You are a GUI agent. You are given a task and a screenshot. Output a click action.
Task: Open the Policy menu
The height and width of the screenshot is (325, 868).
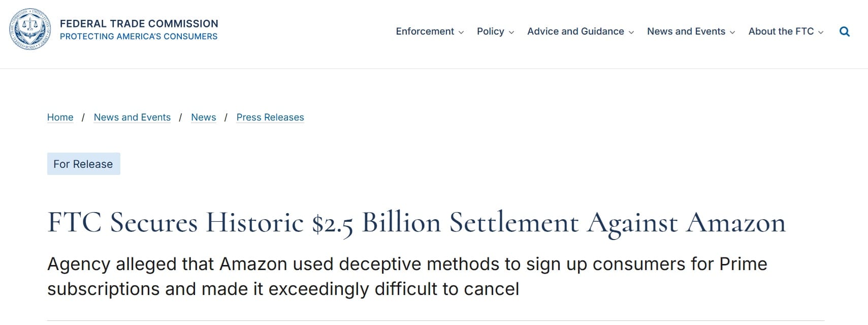[490, 31]
